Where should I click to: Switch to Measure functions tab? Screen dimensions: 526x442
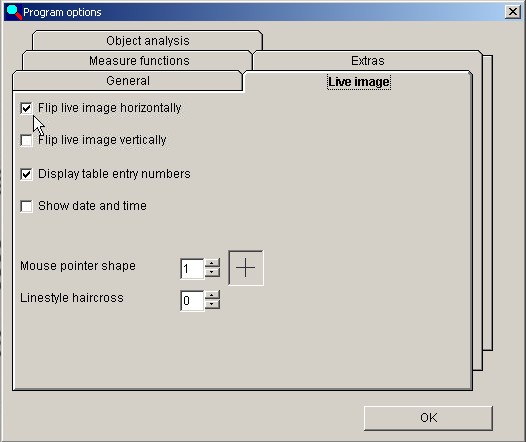point(139,61)
